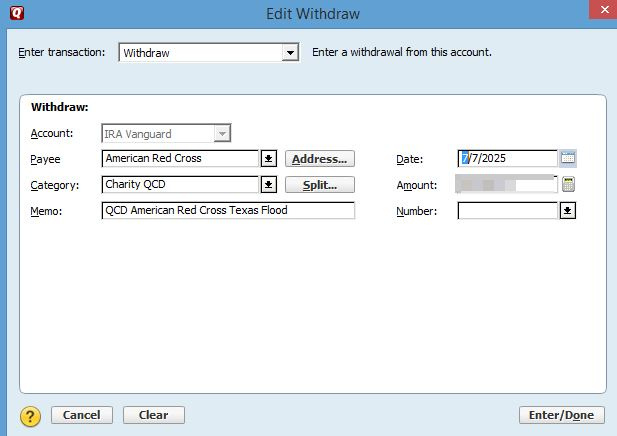Open the calculator icon beside Amount

point(568,184)
